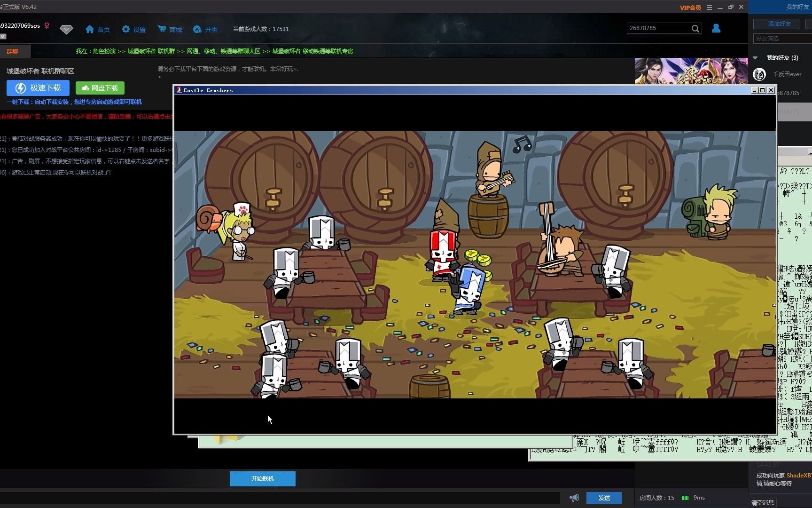Screen dimensions: 812x508
Task: Close the game platform window
Action: (741, 7)
